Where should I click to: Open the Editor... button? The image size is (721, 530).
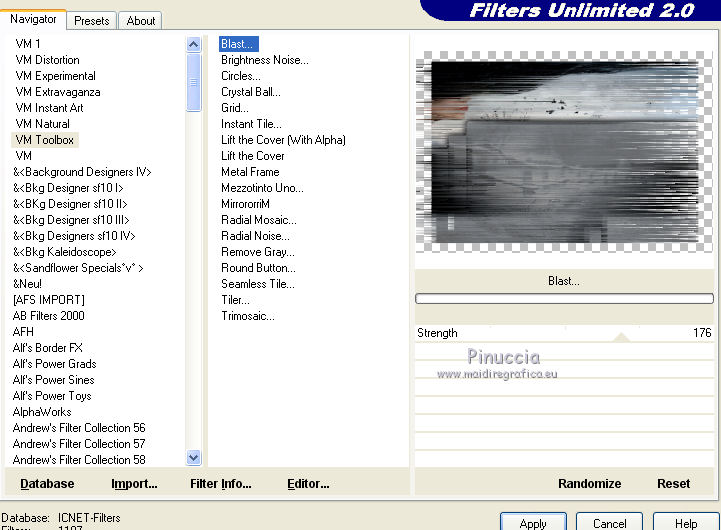pyautogui.click(x=308, y=484)
